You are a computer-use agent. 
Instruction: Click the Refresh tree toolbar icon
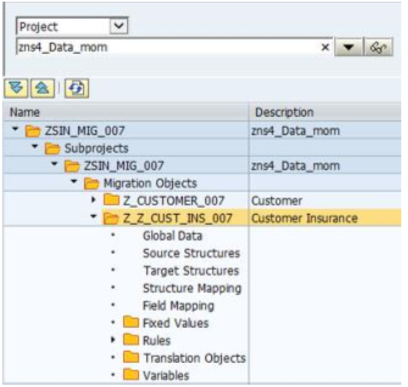point(77,88)
